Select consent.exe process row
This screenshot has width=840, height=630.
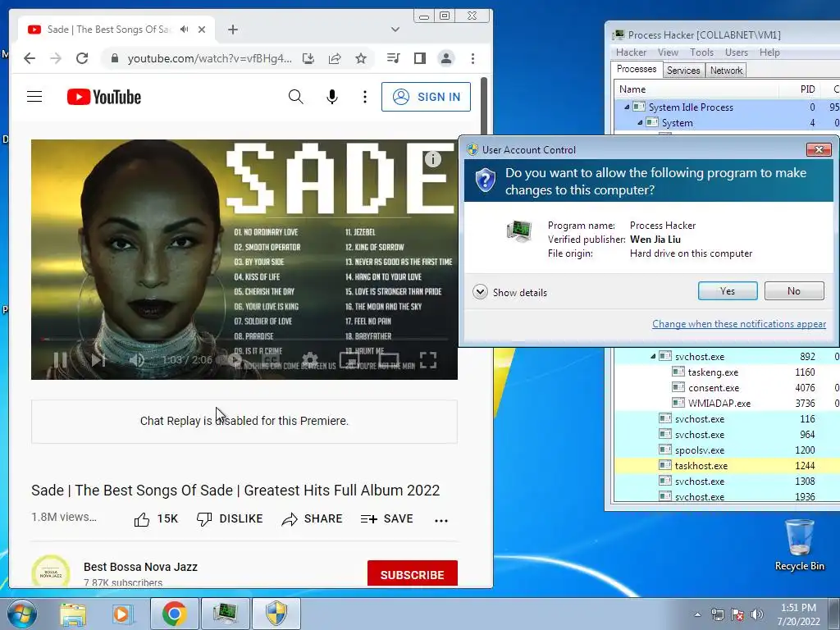coord(727,388)
